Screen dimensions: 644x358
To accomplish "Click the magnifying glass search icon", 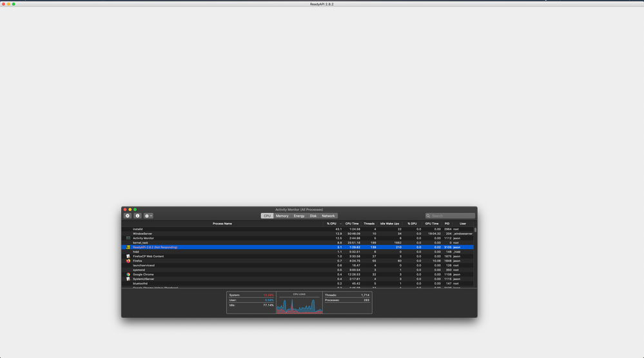I will coord(428,216).
